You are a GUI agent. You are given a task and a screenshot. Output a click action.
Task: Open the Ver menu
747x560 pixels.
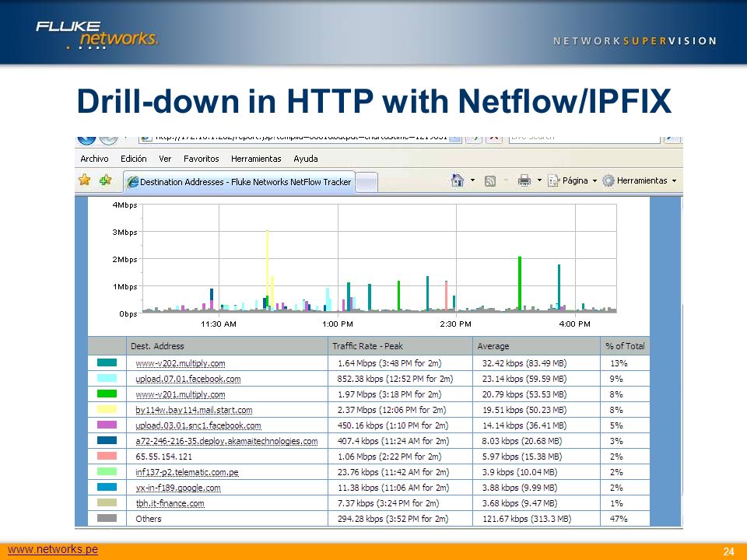click(x=165, y=159)
